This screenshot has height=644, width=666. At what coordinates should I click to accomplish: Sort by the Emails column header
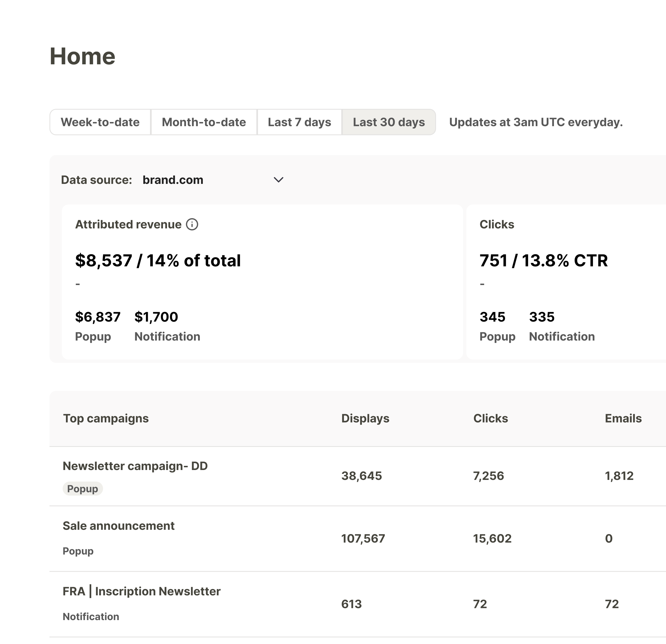(x=623, y=418)
